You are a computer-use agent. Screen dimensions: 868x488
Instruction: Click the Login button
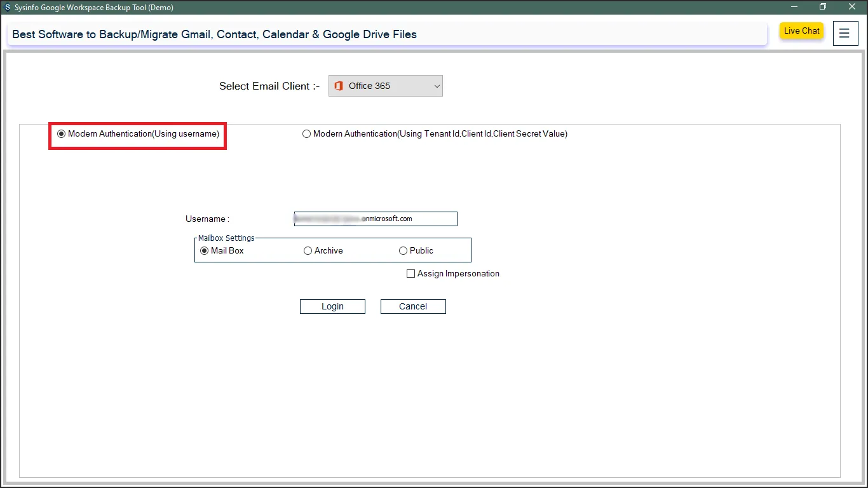(332, 306)
